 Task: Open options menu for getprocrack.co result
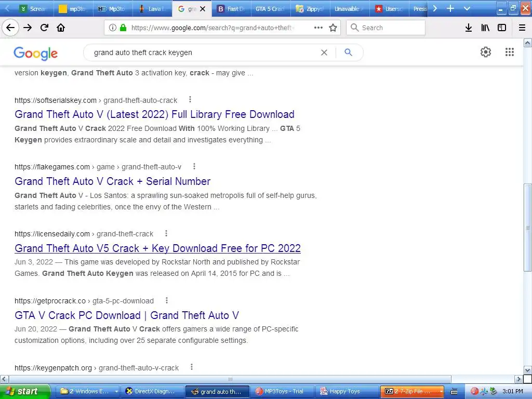point(167,300)
